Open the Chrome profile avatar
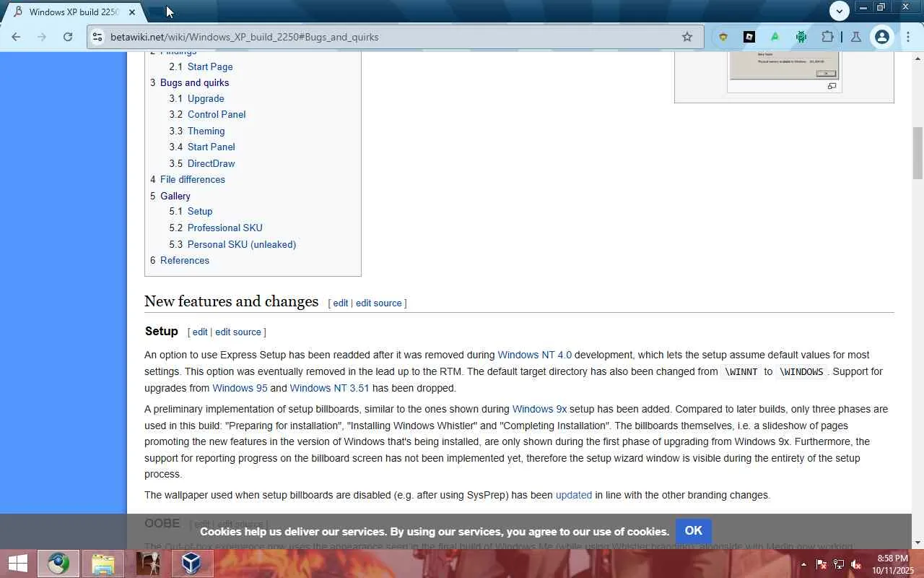 (x=881, y=37)
